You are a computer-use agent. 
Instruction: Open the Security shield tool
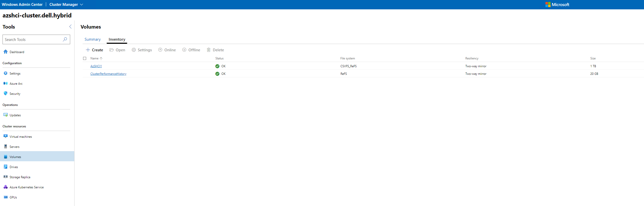click(x=6, y=94)
